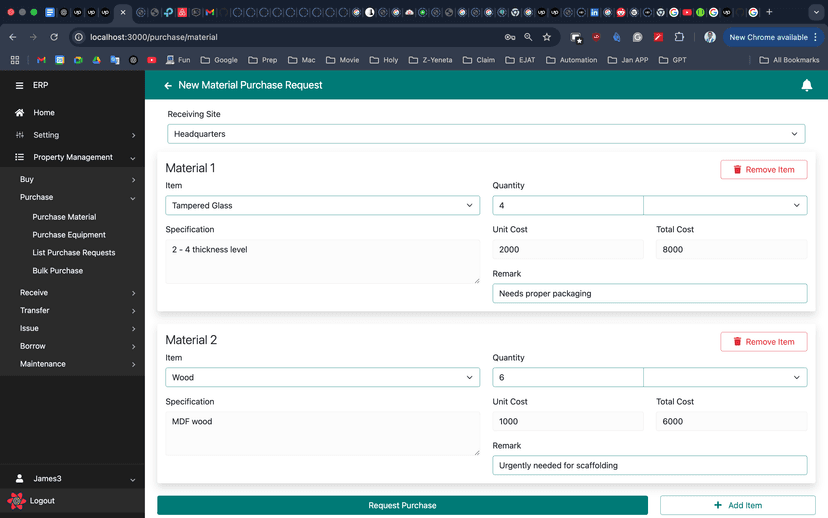Open the apps grid icon in bookmarks bar
Image resolution: width=828 pixels, height=518 pixels.
pos(15,60)
